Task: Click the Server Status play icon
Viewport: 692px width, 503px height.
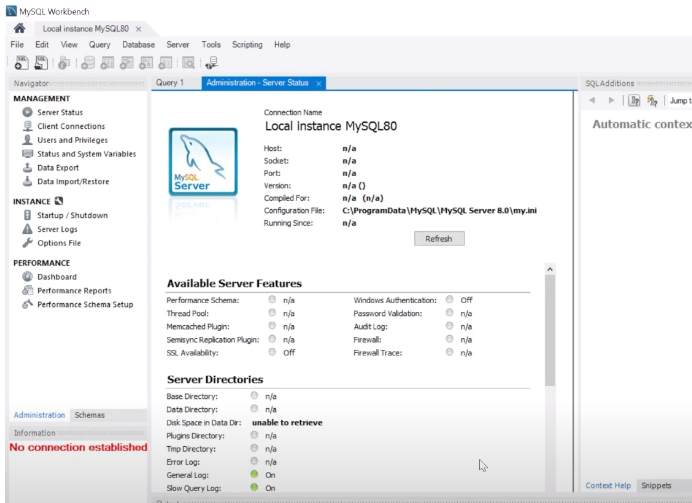Action: 27,112
